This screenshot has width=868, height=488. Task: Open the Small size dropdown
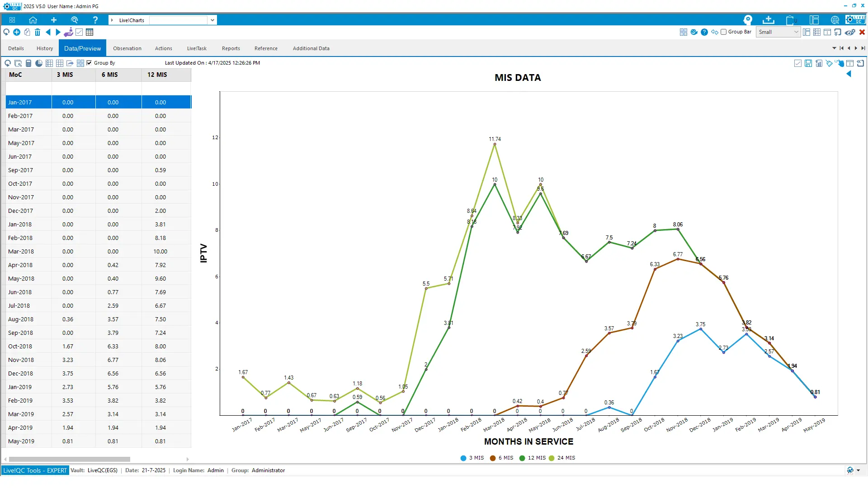click(778, 32)
